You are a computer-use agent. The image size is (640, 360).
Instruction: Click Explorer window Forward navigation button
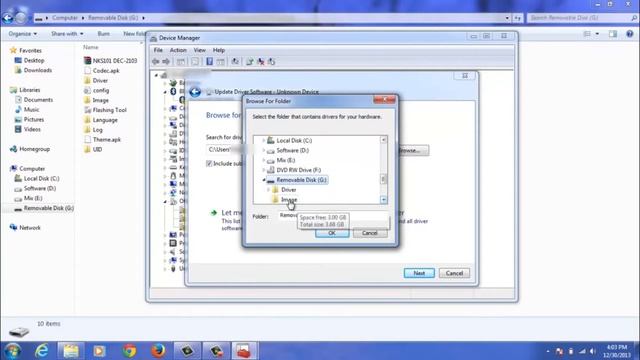point(21,18)
